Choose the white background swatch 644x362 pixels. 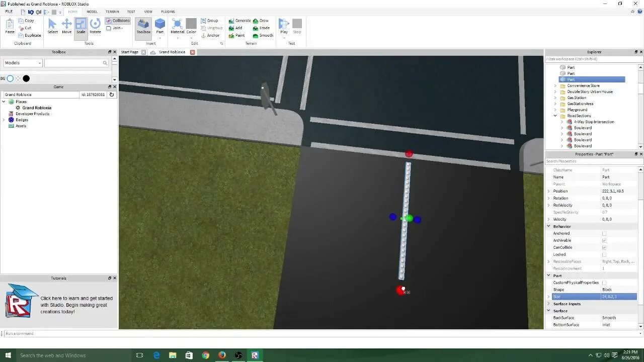click(x=10, y=78)
